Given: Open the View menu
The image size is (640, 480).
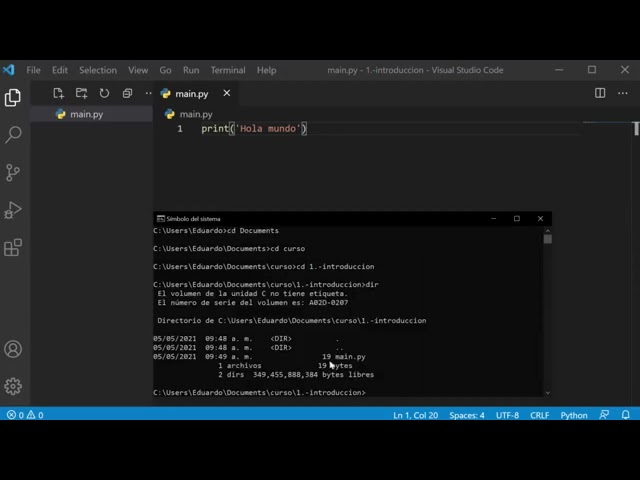Looking at the screenshot, I should [x=138, y=70].
